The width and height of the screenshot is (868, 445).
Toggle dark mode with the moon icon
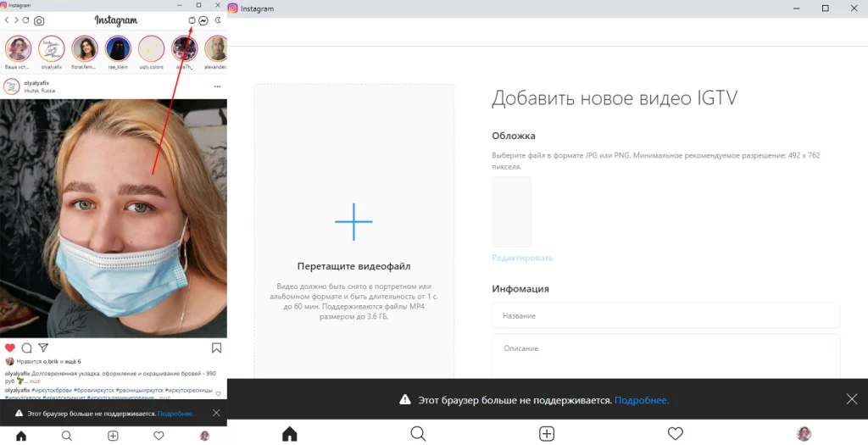point(218,20)
